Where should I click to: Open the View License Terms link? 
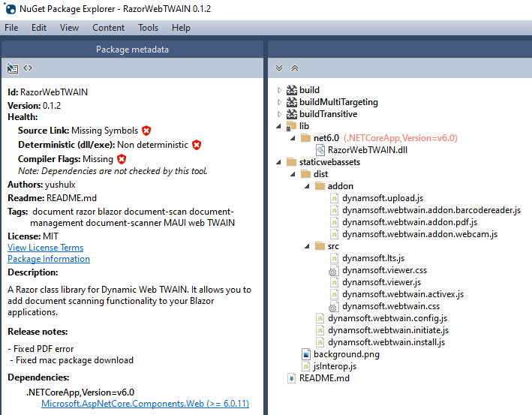(45, 248)
